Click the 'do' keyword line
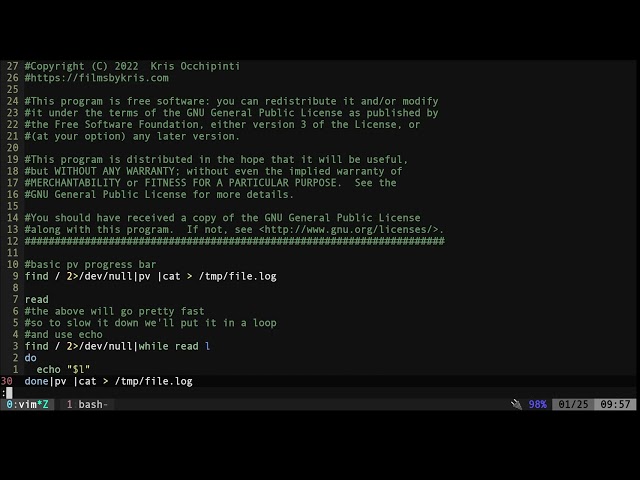Viewport: 640px width, 480px height. click(x=31, y=358)
